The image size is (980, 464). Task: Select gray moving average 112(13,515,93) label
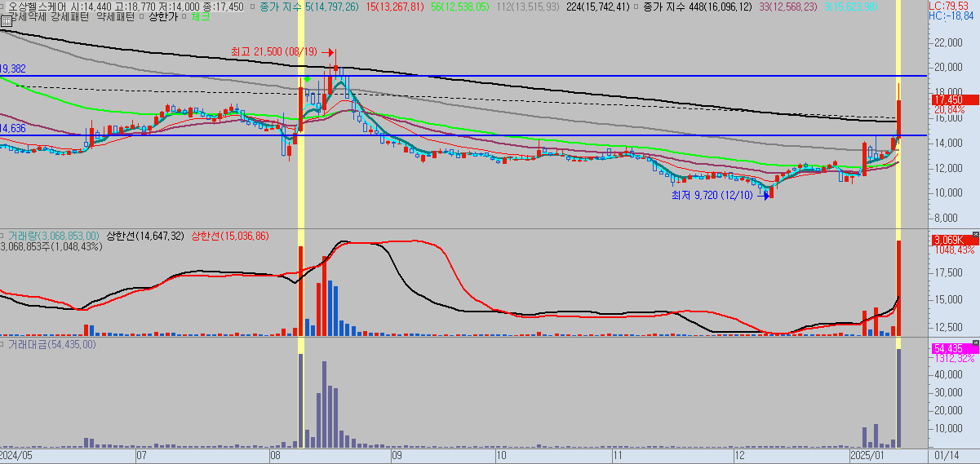[528, 7]
